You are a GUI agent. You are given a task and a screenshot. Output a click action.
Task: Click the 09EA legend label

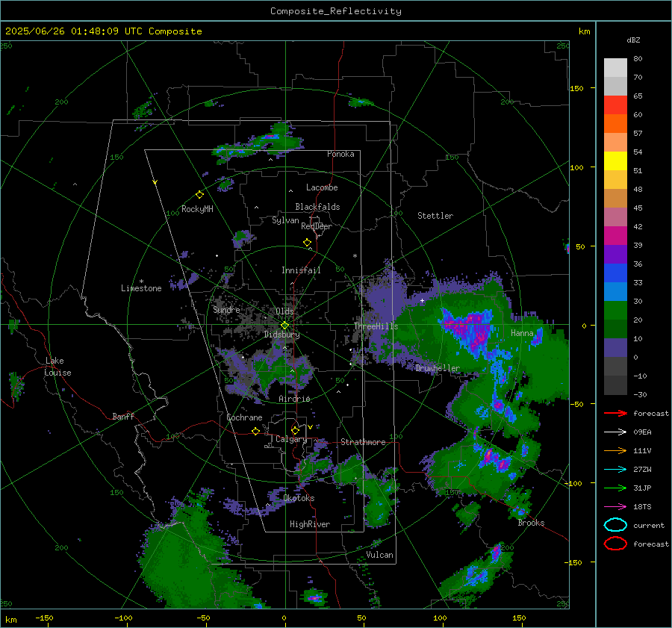(x=642, y=432)
